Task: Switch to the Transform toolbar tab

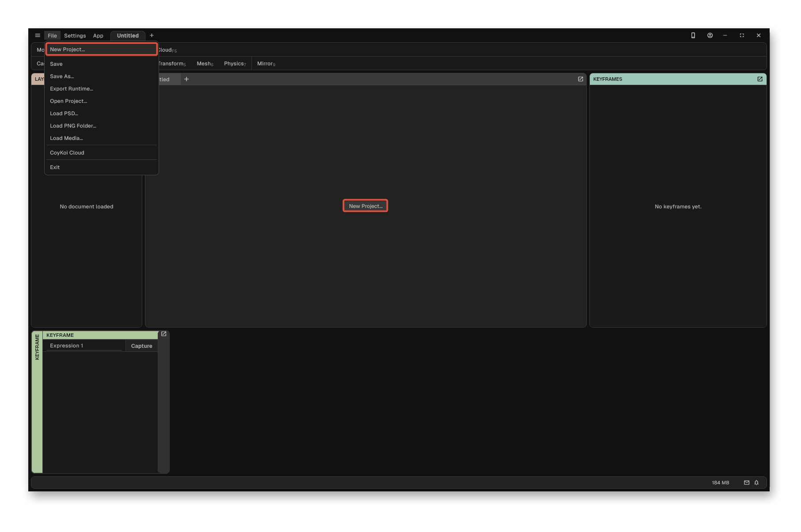Action: [x=172, y=64]
